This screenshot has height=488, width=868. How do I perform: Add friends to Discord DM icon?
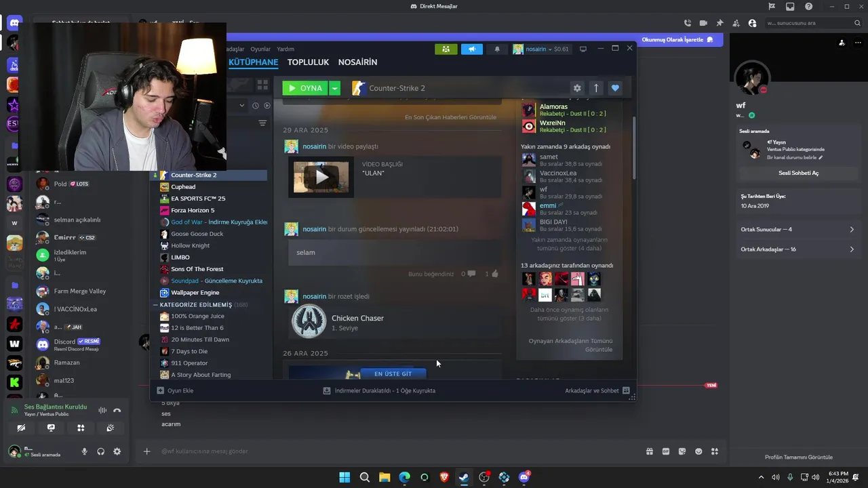tap(736, 23)
